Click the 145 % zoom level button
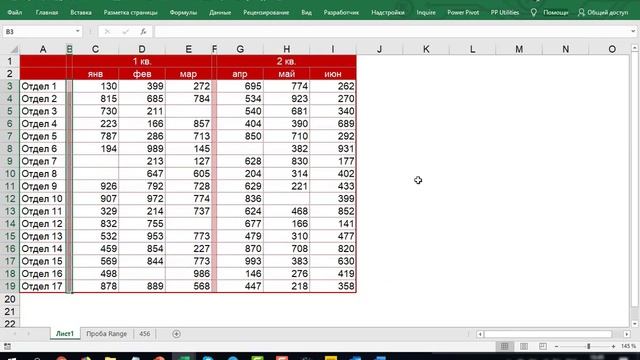 (628, 346)
